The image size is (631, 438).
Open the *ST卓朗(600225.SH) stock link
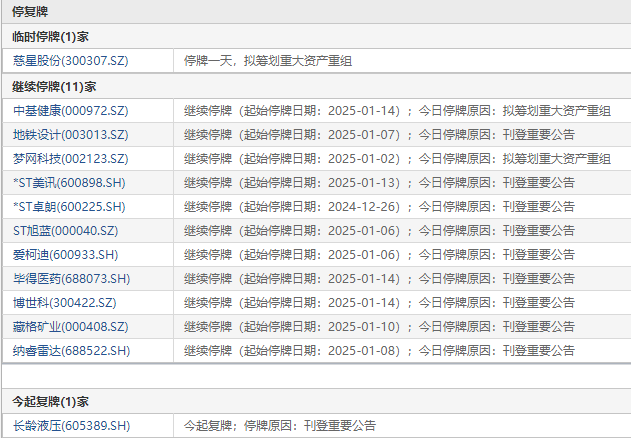[69, 207]
